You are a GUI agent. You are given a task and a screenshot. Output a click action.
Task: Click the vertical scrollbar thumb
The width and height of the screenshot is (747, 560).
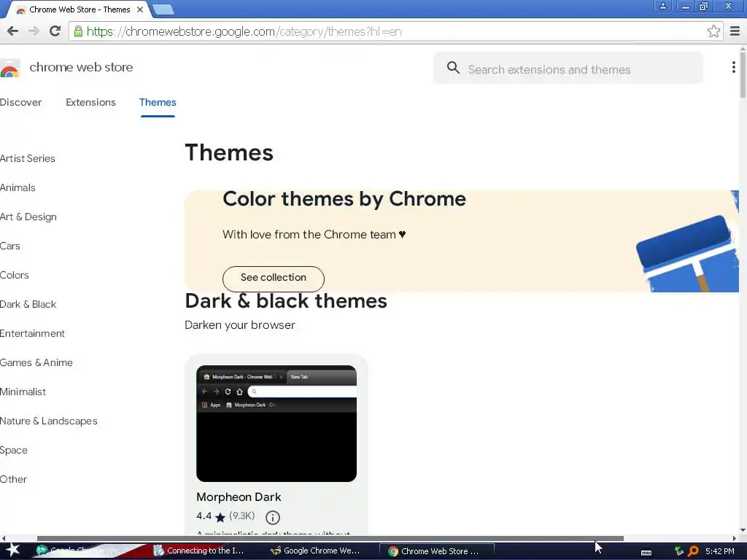(x=743, y=75)
